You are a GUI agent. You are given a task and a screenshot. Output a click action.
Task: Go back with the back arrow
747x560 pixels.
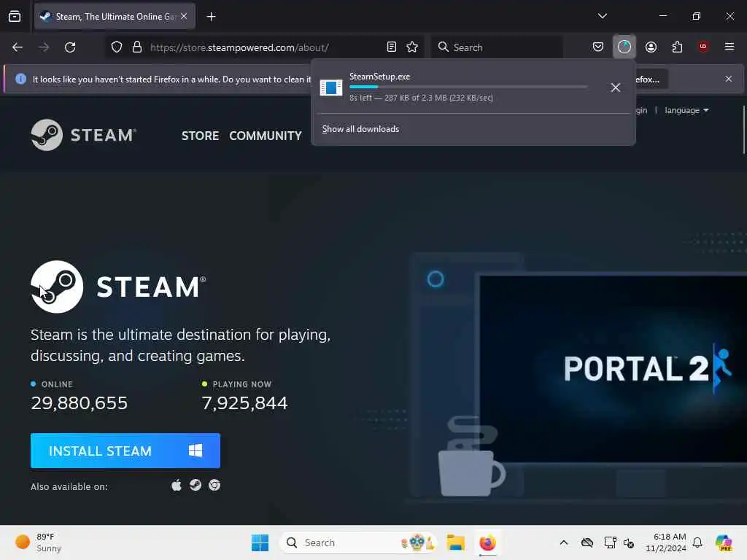[18, 47]
